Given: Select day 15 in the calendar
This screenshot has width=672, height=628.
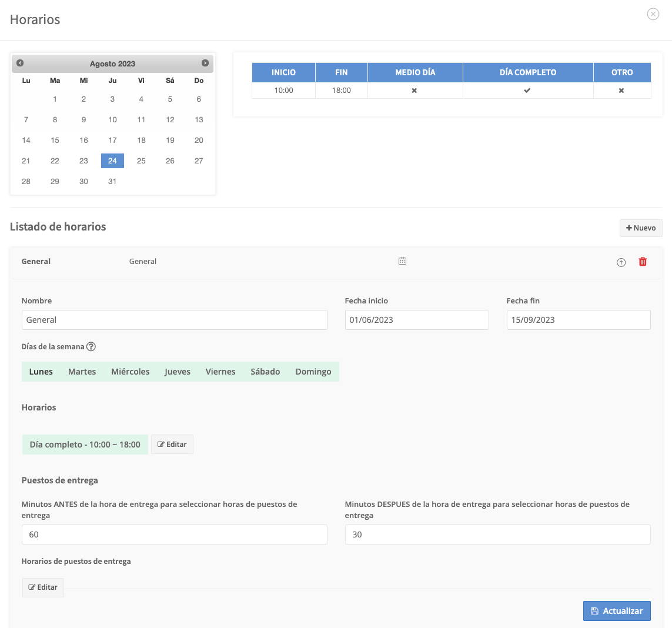Looking at the screenshot, I should (55, 140).
